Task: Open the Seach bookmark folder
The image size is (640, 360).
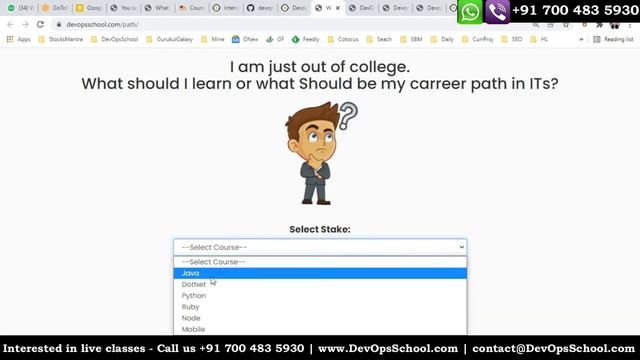Action: point(379,39)
